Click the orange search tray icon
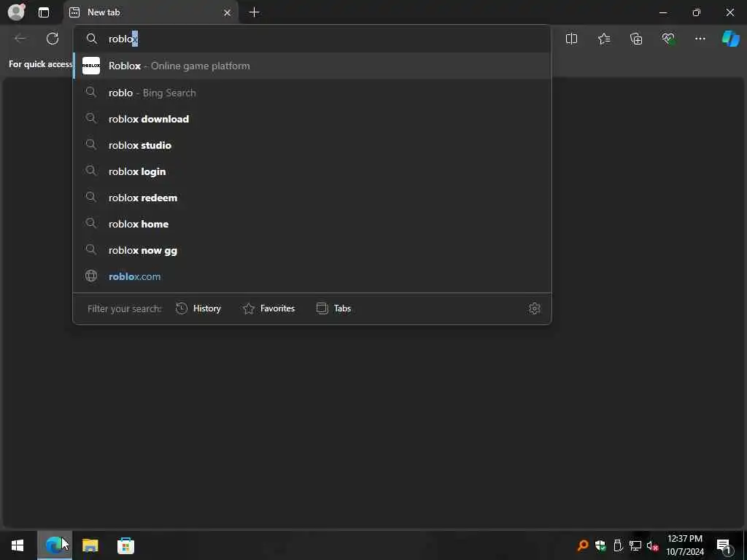The height and width of the screenshot is (560, 747). pos(582,545)
